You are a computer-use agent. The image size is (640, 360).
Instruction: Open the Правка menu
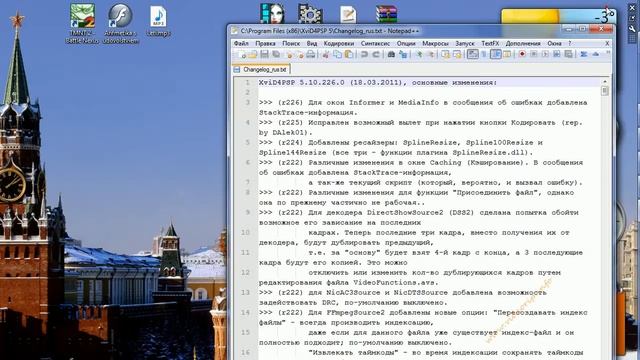pyautogui.click(x=265, y=43)
